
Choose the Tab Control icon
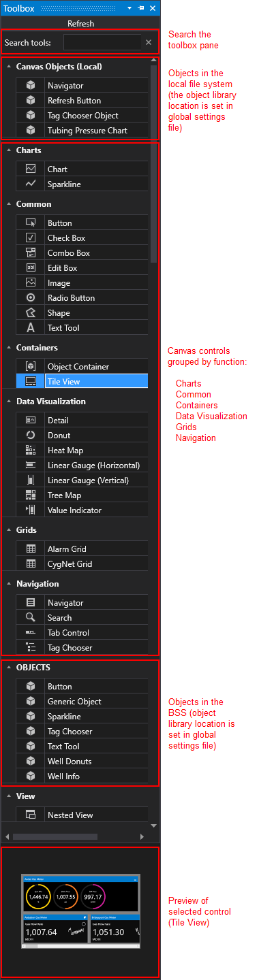tap(30, 633)
